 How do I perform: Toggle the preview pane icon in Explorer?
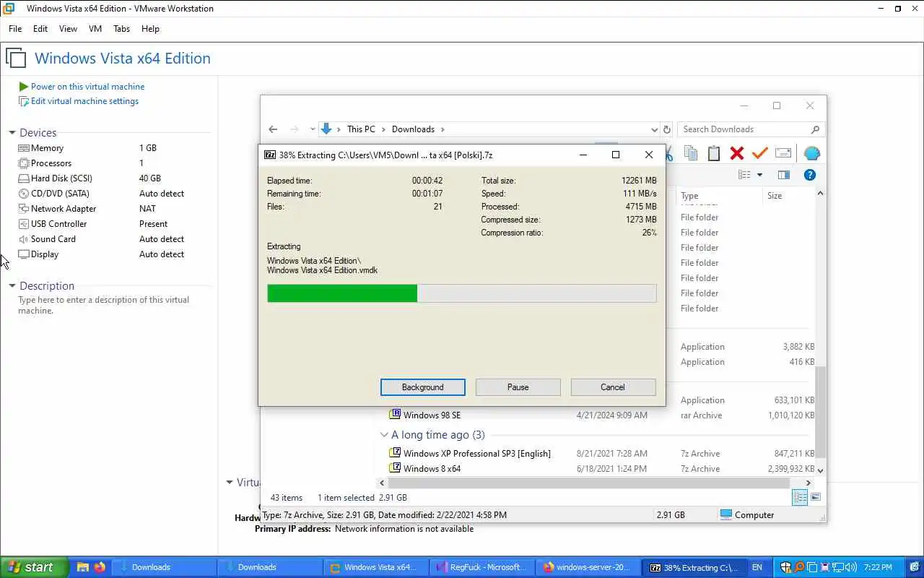784,175
